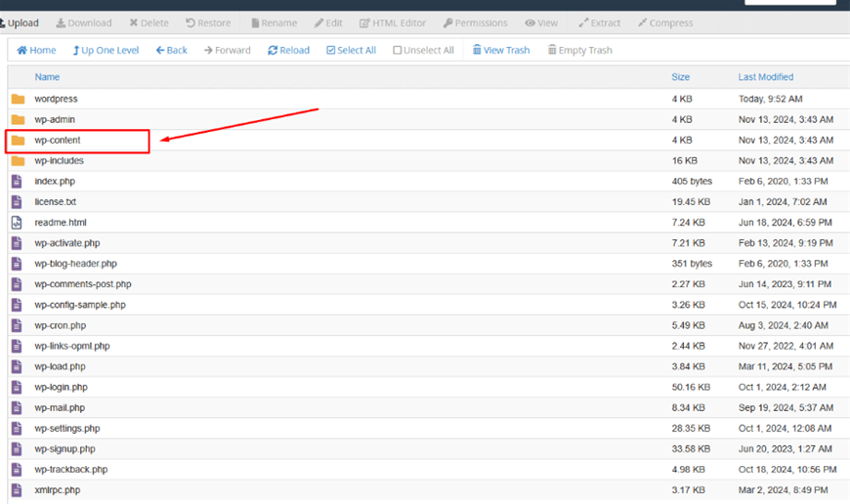Click the Restore toolbar button

tap(208, 22)
